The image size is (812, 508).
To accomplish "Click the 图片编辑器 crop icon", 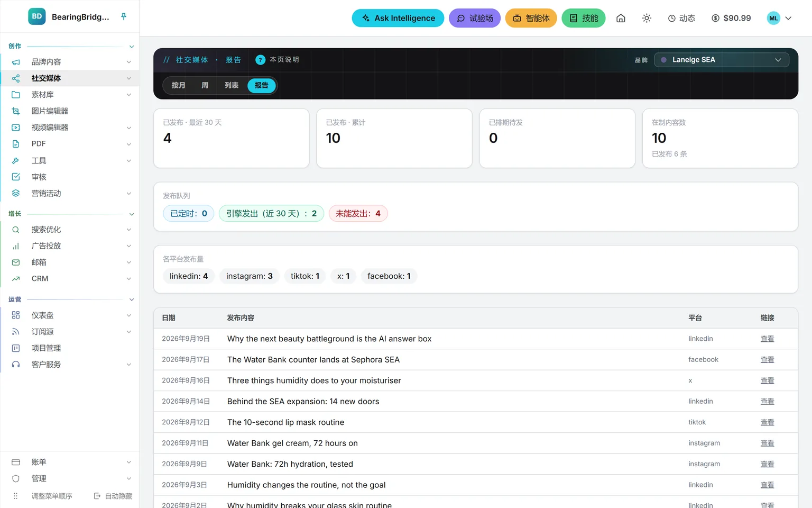I will coord(16,111).
